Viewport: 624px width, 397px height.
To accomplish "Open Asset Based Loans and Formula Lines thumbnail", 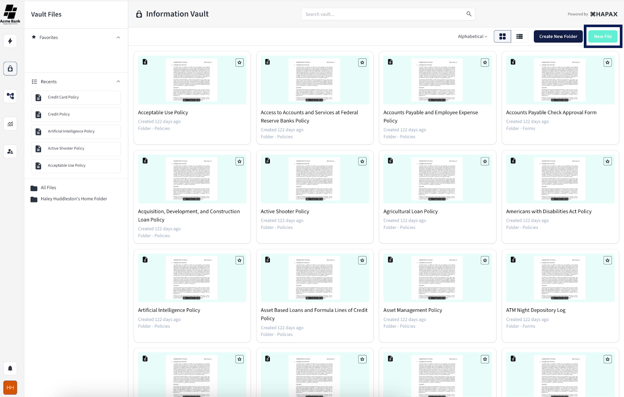I will (x=314, y=277).
